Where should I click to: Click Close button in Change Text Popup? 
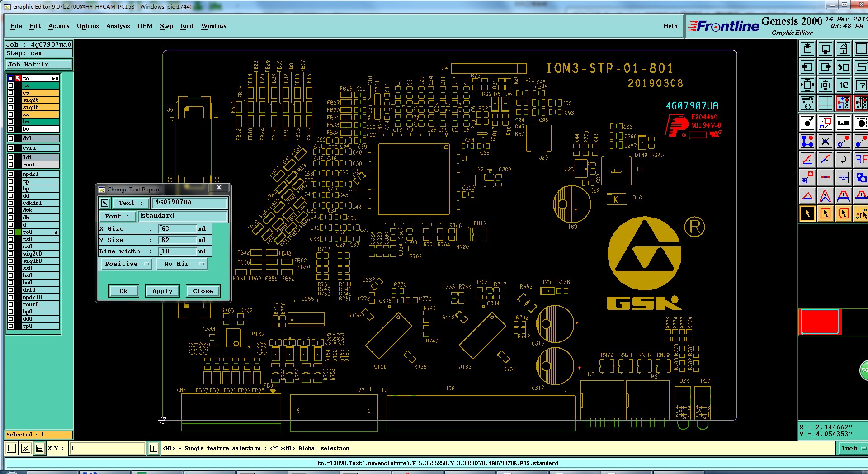coord(203,291)
